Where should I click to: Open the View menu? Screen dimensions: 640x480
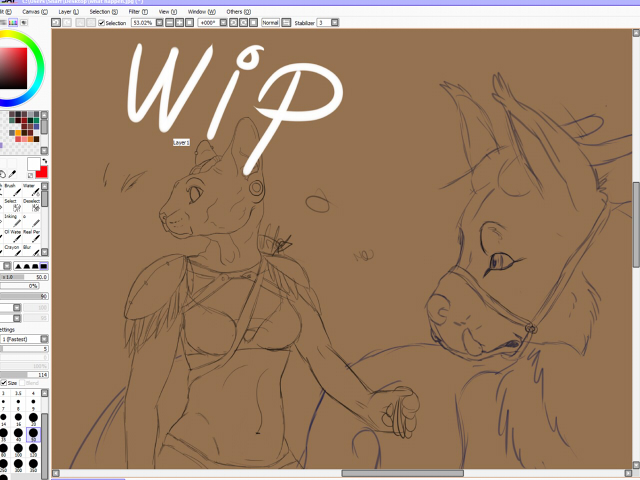(168, 12)
